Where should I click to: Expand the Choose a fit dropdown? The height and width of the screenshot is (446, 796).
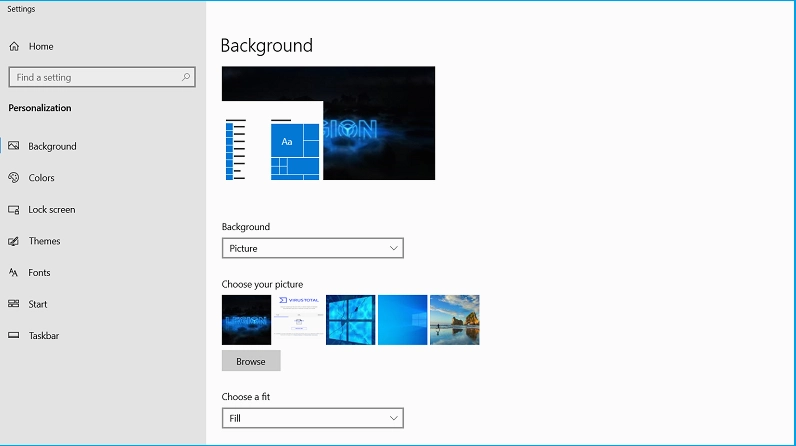point(312,418)
